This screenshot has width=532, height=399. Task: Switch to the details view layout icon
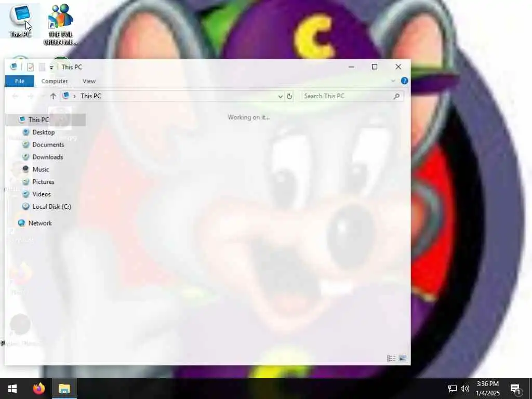[391, 358]
